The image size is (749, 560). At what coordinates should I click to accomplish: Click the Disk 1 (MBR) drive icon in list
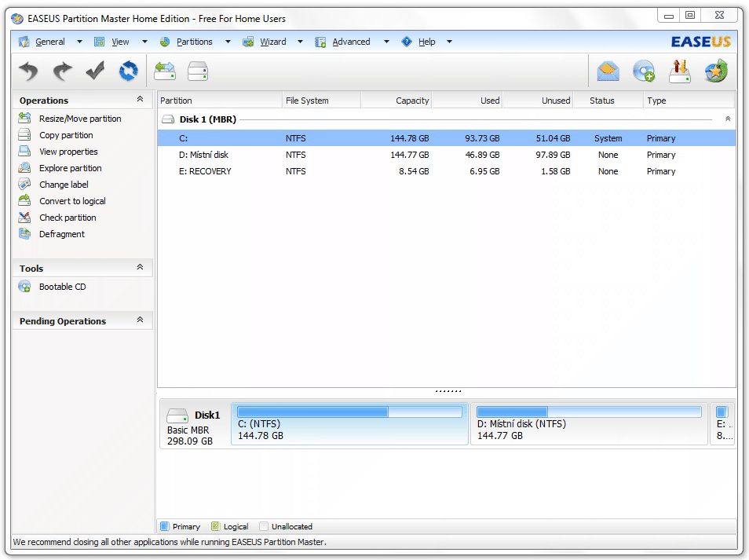click(168, 119)
